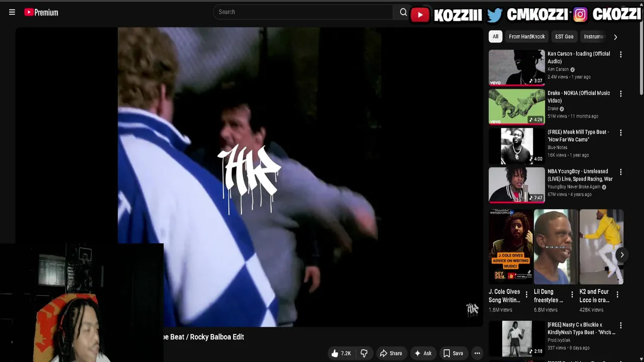Show next shorts with carousel arrow

622,255
